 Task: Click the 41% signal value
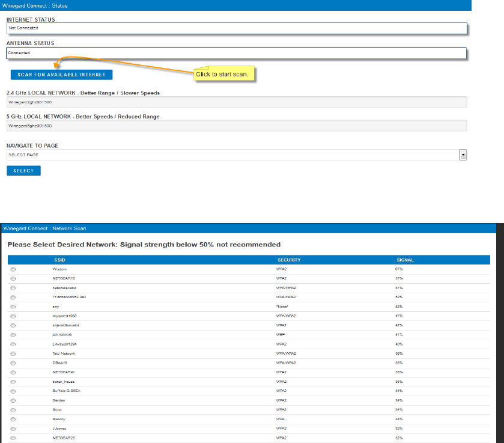[399, 335]
